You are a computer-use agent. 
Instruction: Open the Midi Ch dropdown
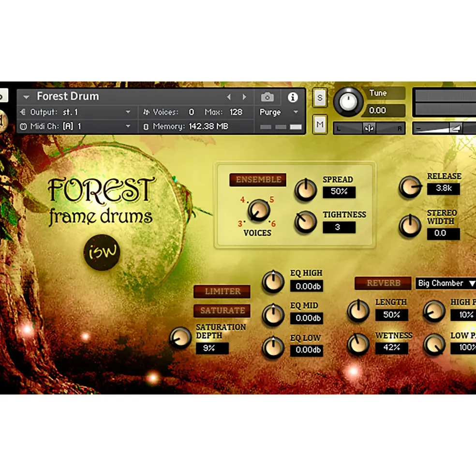tap(128, 126)
